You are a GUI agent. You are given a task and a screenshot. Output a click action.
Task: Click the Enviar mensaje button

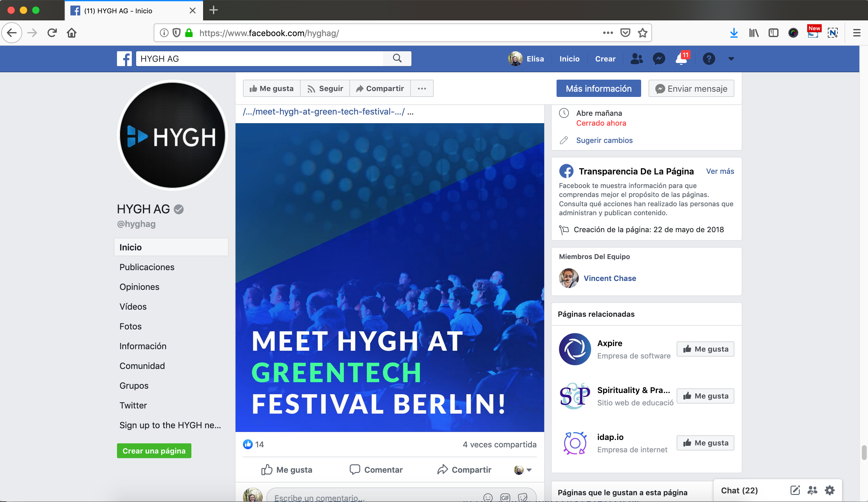(691, 89)
